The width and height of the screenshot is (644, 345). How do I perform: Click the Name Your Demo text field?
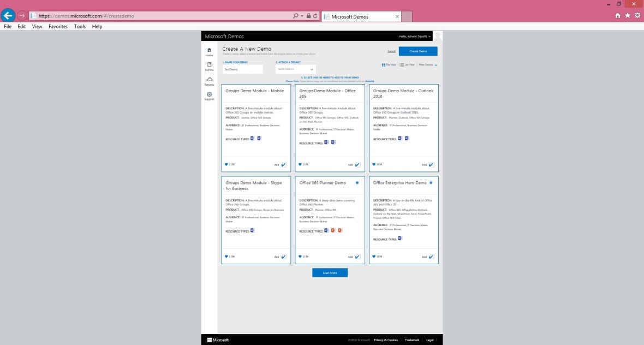(x=242, y=69)
